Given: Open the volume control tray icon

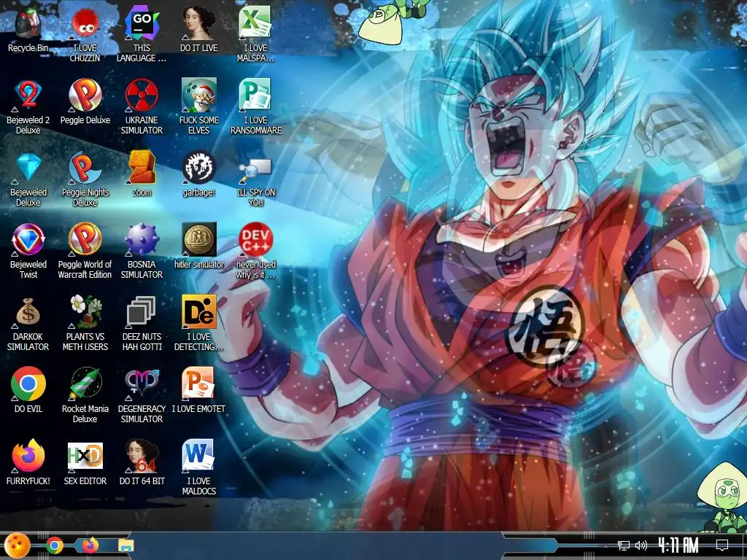Looking at the screenshot, I should [x=640, y=545].
